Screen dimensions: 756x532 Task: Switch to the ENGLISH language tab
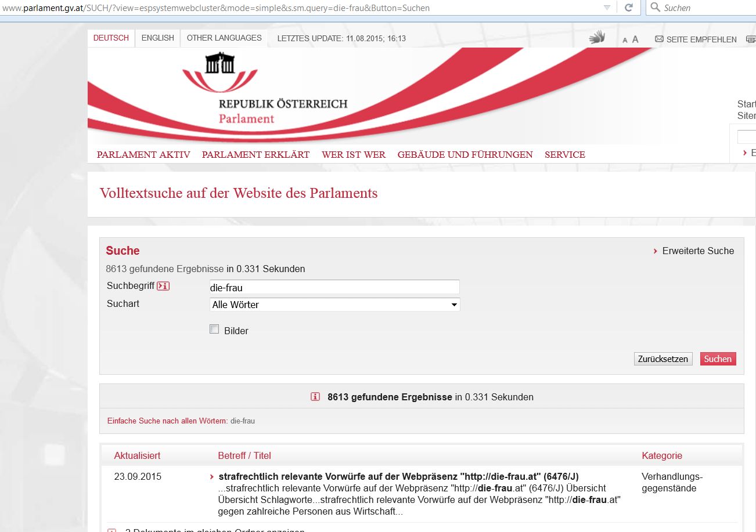pyautogui.click(x=157, y=38)
